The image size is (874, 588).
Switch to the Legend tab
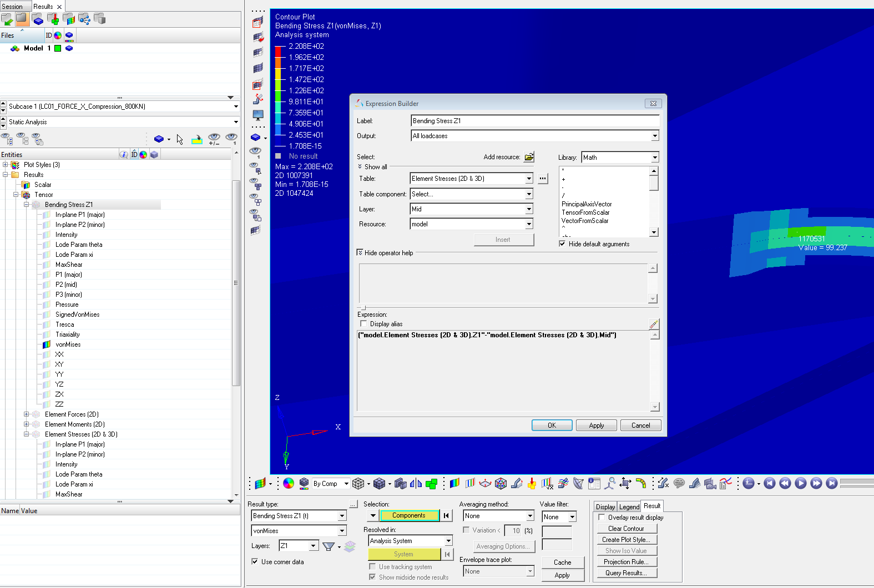tap(629, 507)
